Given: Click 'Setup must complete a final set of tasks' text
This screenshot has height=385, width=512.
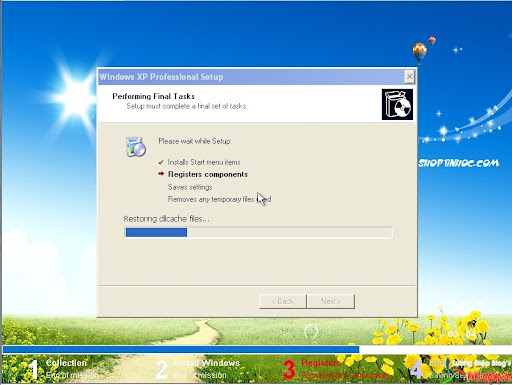Looking at the screenshot, I should [187, 106].
